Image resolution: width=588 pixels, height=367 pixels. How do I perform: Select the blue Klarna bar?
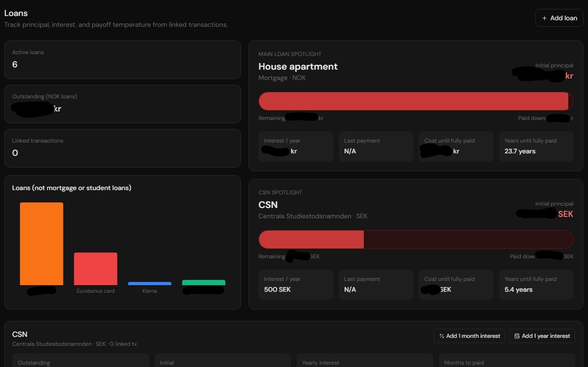tap(149, 283)
